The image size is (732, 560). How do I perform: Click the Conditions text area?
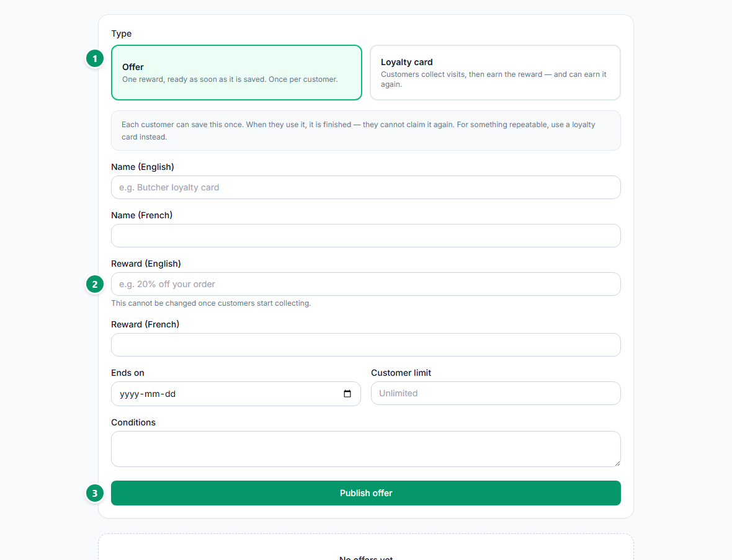click(x=366, y=449)
